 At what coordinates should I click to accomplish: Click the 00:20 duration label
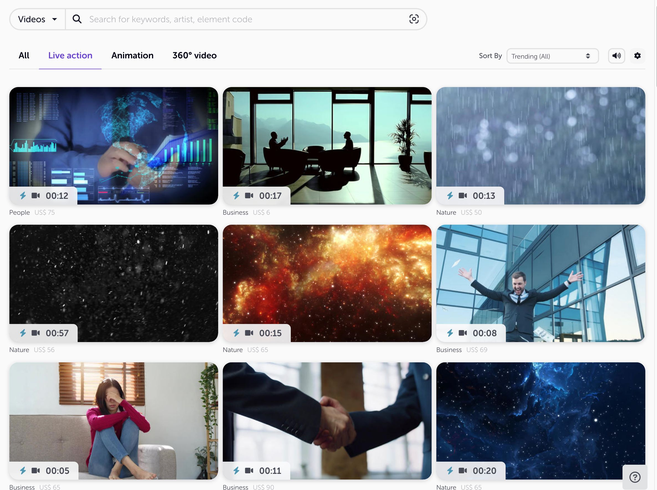[484, 471]
